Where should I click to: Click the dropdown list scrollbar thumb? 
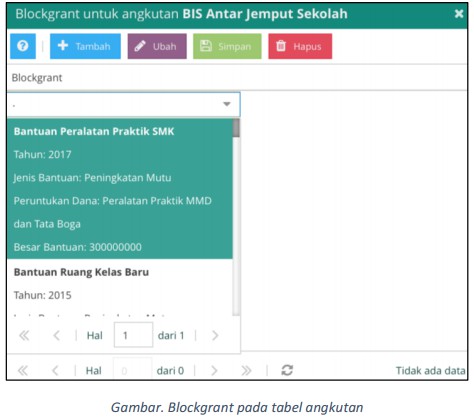click(236, 128)
